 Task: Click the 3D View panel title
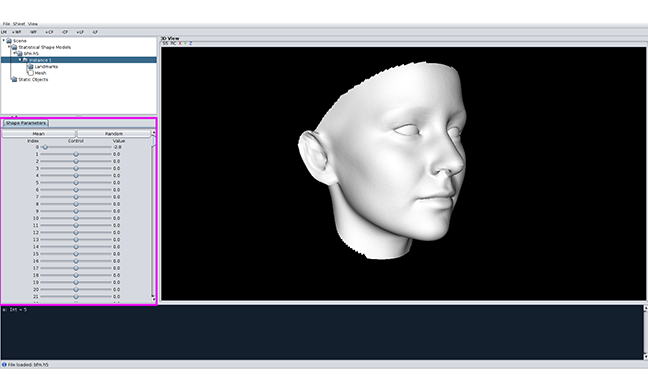tap(170, 38)
